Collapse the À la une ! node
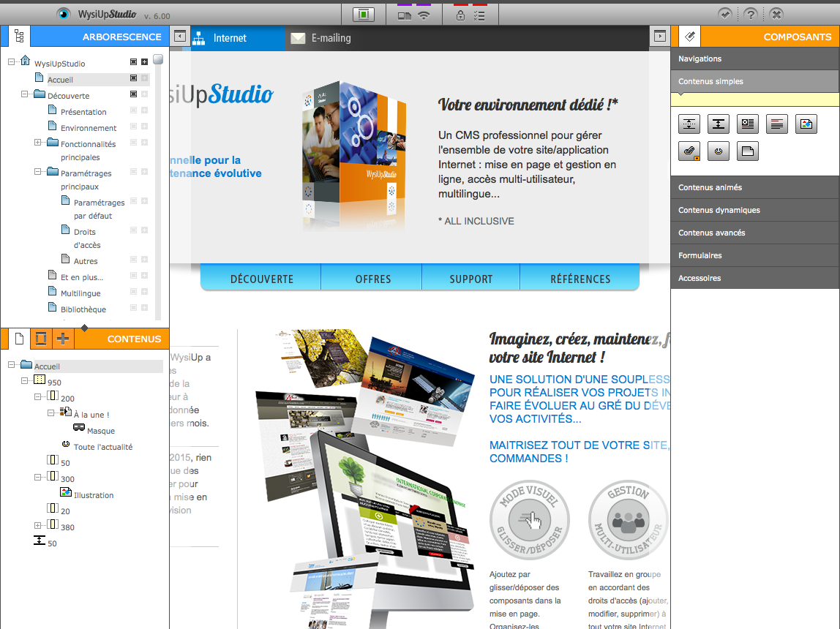Screen dimensions: 840x629 point(50,413)
